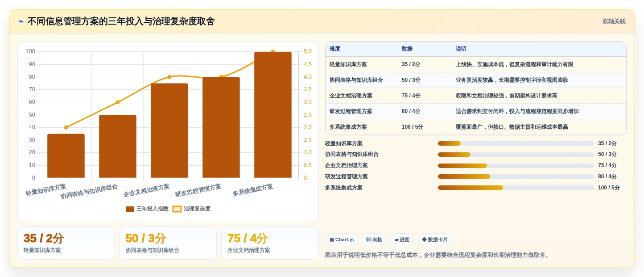Screen dimensions: 644x277
Task: Click the description starting with 权限和文档治理较强
Action: [507, 96]
